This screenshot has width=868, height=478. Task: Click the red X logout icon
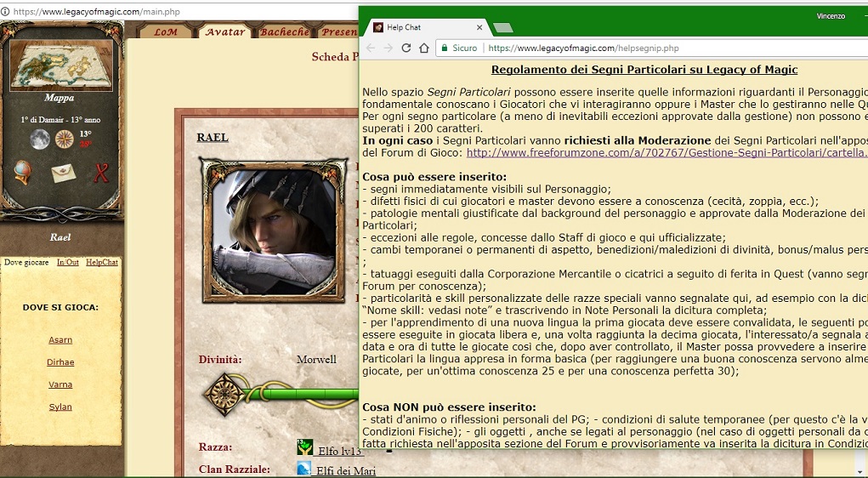pyautogui.click(x=101, y=173)
